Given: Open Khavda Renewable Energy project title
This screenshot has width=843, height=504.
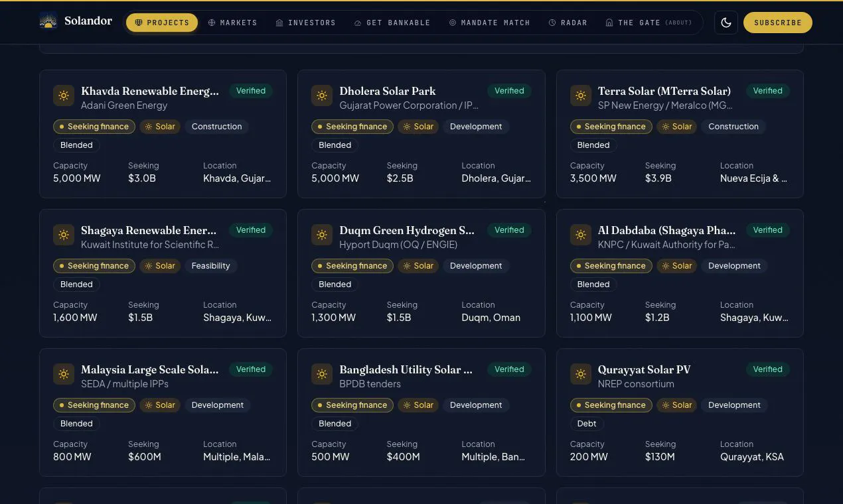Looking at the screenshot, I should (x=150, y=91).
